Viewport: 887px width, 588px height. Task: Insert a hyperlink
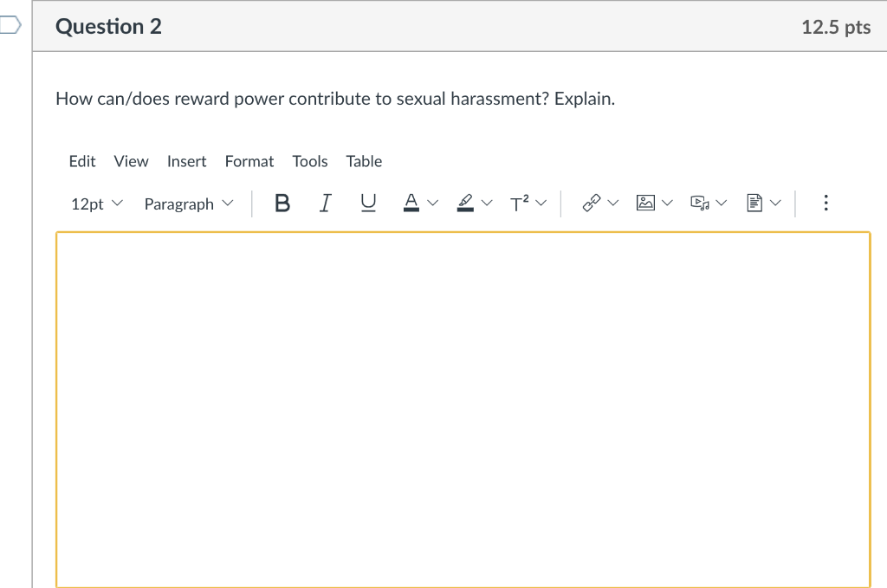[592, 203]
